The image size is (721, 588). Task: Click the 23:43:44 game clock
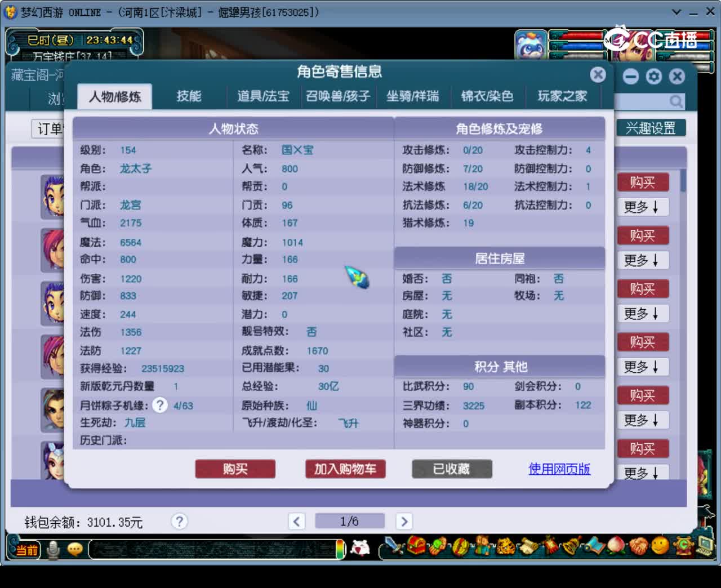[x=110, y=40]
